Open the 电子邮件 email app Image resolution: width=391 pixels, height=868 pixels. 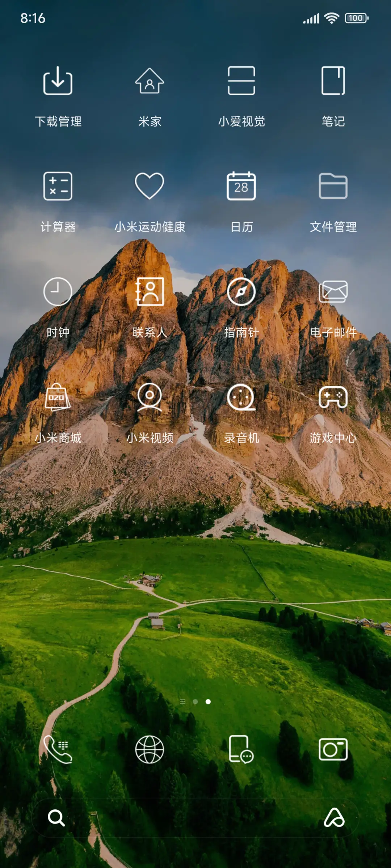tap(333, 292)
